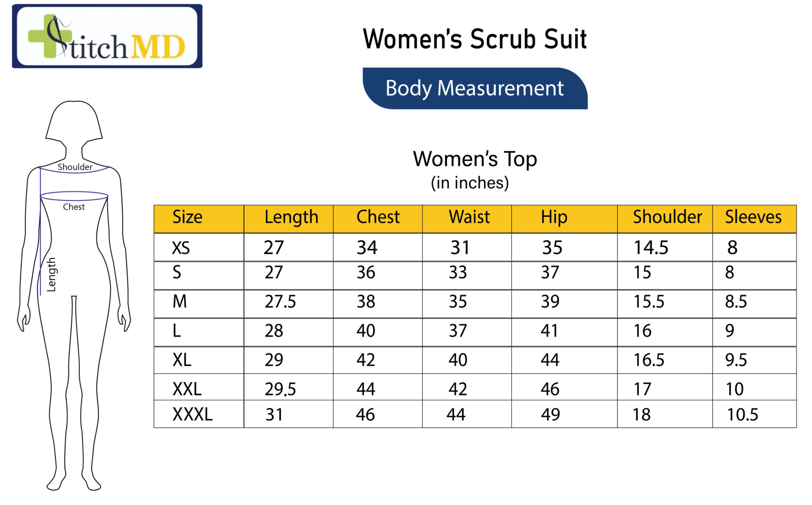812x505 pixels.
Task: Select the Sleeves column header
Action: [753, 217]
